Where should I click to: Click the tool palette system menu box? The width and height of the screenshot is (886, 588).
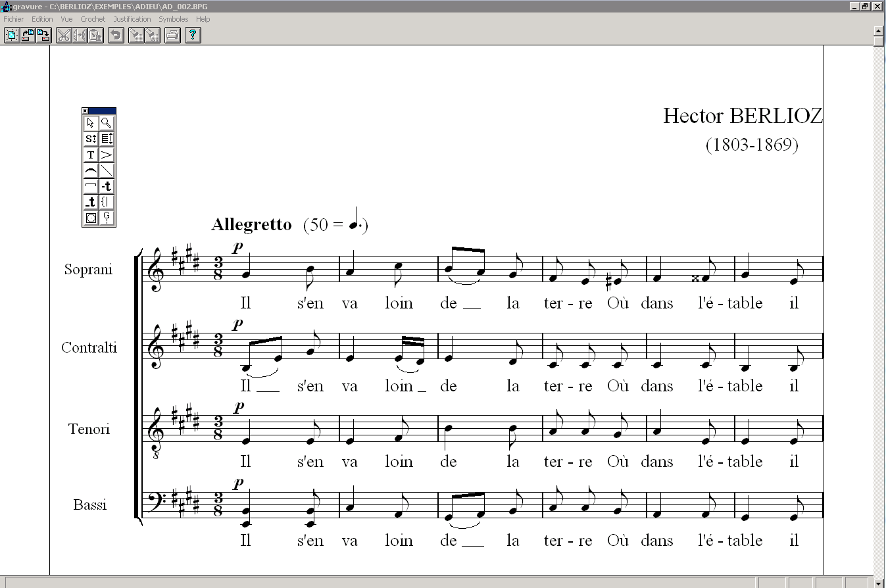[86, 111]
